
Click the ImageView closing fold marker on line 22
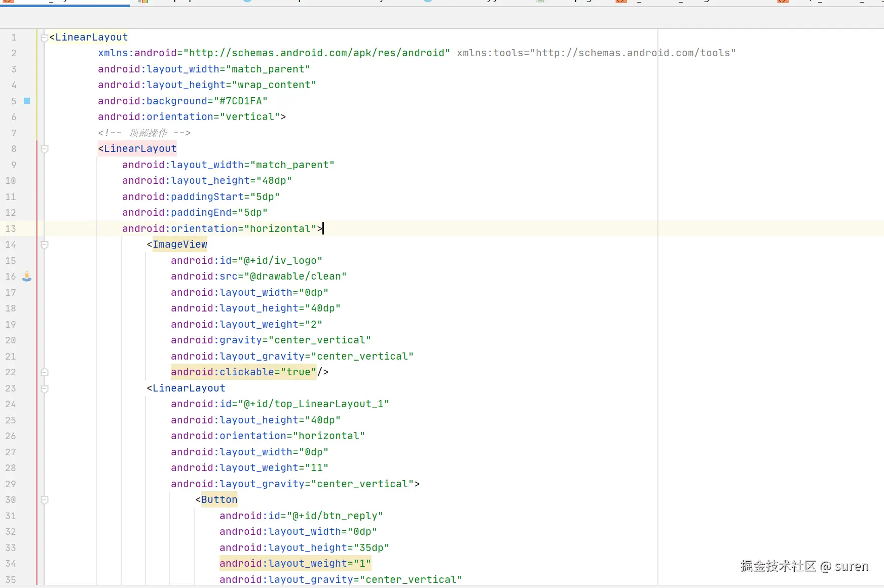tap(45, 372)
